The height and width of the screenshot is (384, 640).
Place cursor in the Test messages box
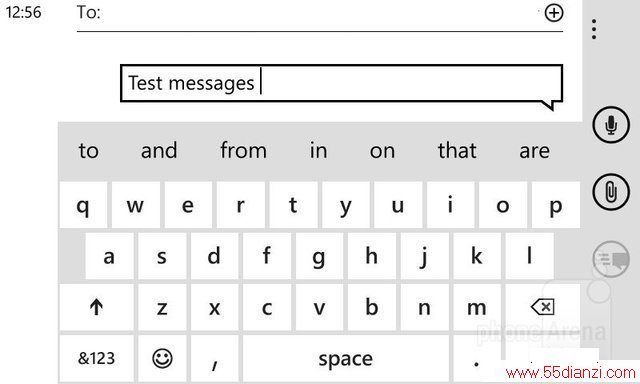[x=342, y=83]
